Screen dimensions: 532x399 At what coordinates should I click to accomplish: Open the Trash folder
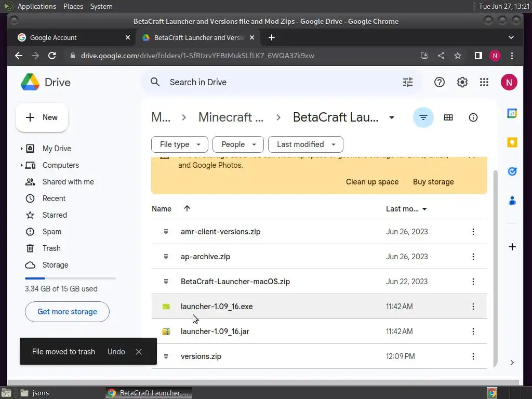[x=51, y=248]
